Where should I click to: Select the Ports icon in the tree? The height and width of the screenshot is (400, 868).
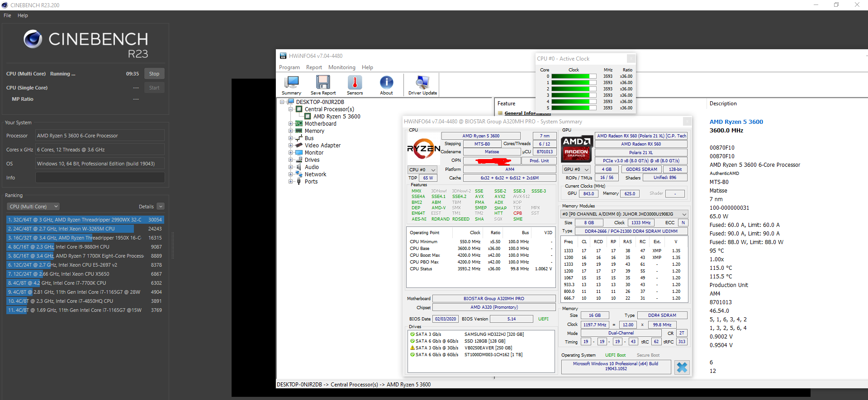tap(299, 181)
